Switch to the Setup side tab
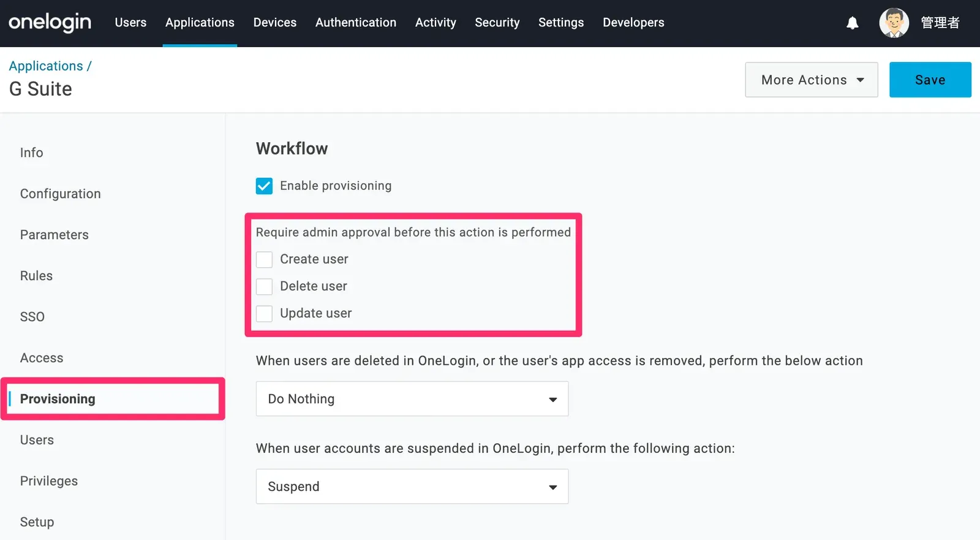The image size is (980, 540). coord(37,522)
